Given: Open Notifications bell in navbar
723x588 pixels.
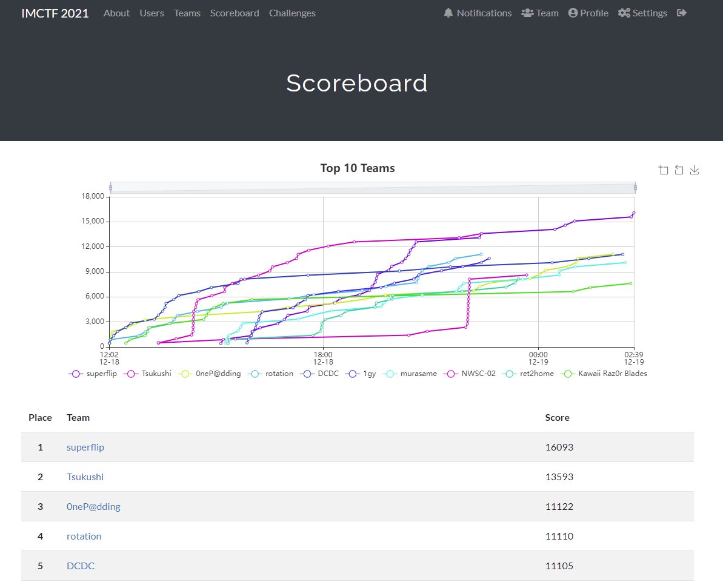Looking at the screenshot, I should pyautogui.click(x=478, y=13).
